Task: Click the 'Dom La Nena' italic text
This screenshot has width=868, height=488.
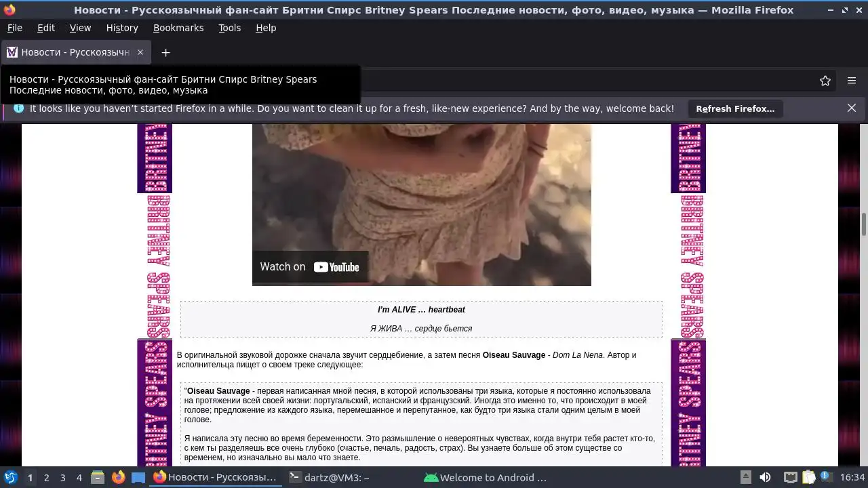Action: [577, 355]
